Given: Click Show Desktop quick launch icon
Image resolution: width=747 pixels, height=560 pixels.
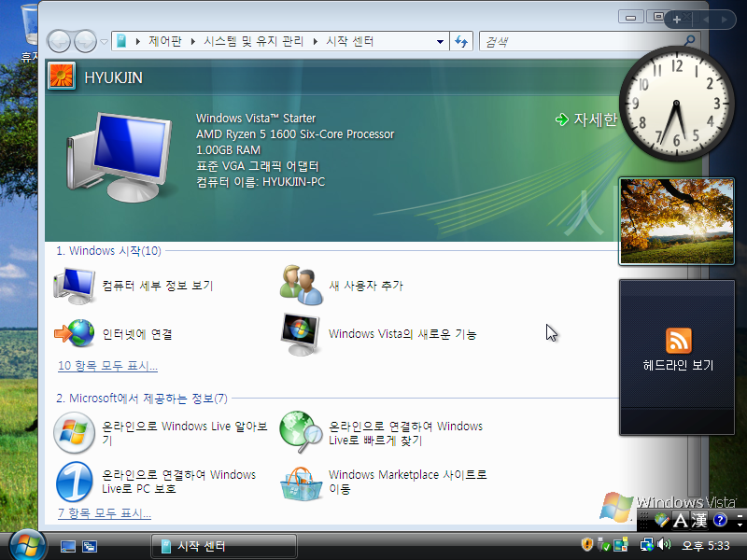Looking at the screenshot, I should coord(67,547).
